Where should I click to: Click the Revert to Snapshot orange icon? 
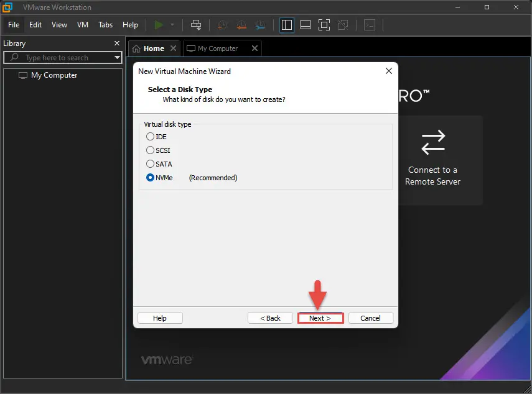(241, 25)
